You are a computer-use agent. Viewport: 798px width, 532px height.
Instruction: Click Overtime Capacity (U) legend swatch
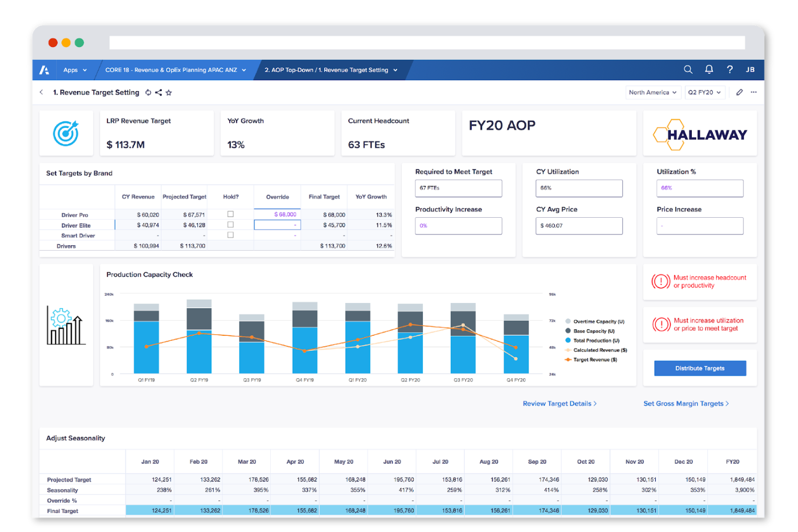568,321
